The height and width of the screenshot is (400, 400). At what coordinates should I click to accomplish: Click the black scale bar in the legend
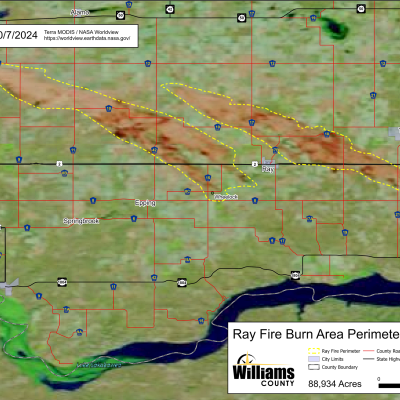coord(389,386)
